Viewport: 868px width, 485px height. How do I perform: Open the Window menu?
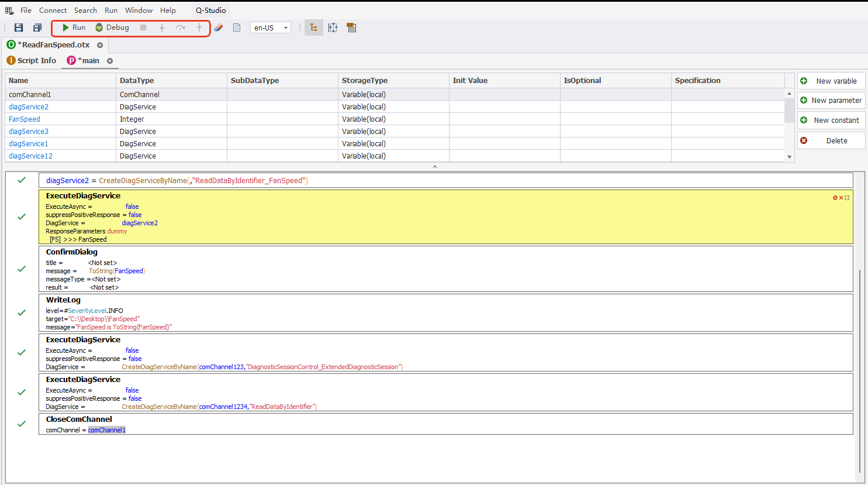139,11
